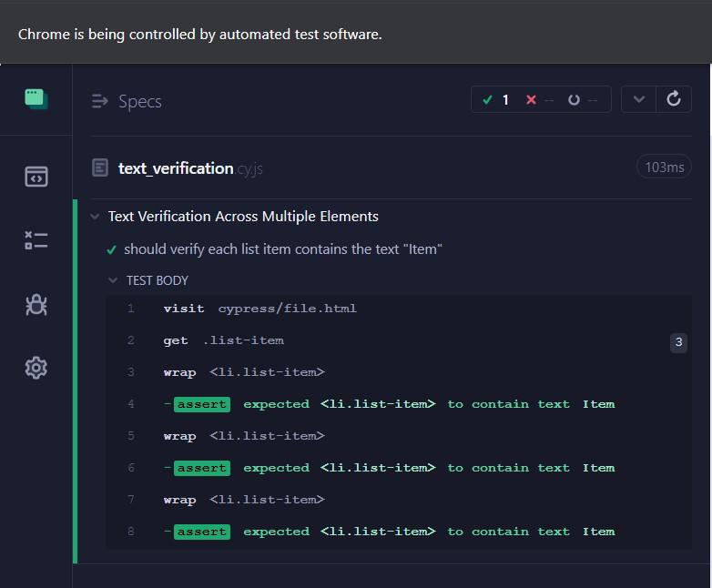Image resolution: width=712 pixels, height=588 pixels.
Task: Open the Settings gear icon
Action: [36, 368]
